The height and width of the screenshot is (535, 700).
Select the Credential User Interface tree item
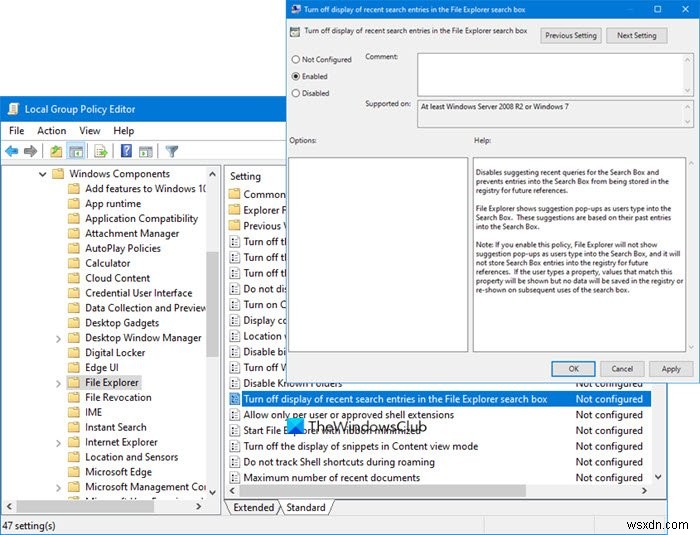139,293
